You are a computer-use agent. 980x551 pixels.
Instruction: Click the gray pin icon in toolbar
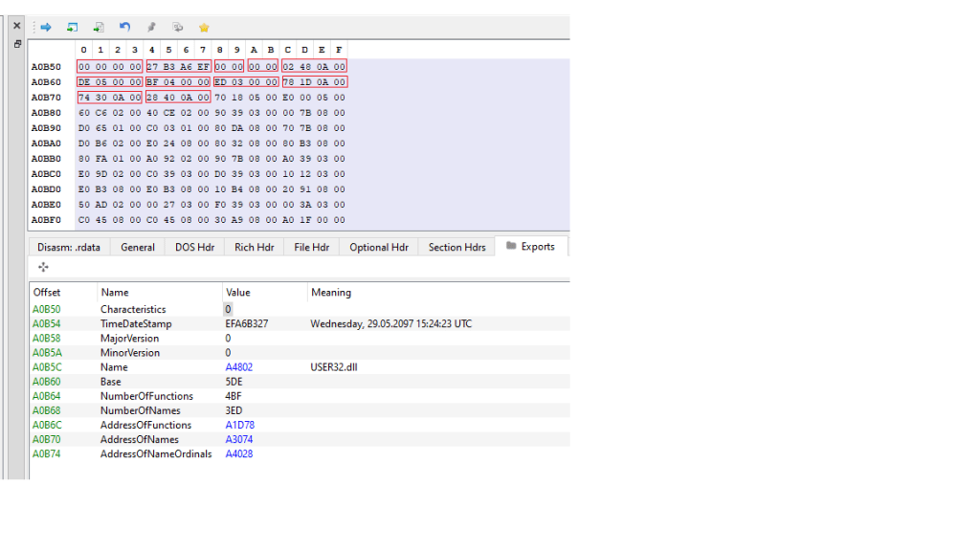[x=151, y=27]
